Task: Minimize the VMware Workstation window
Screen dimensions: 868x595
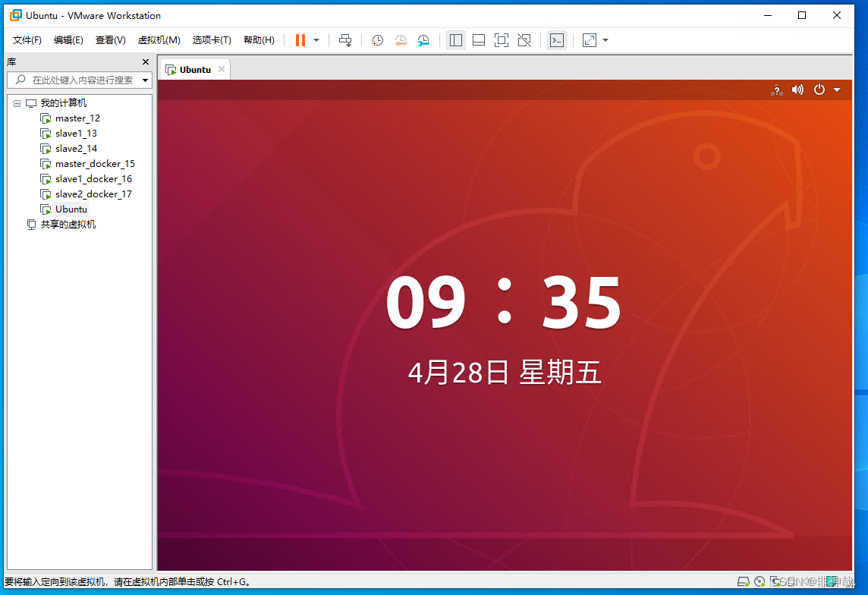Action: tap(768, 15)
